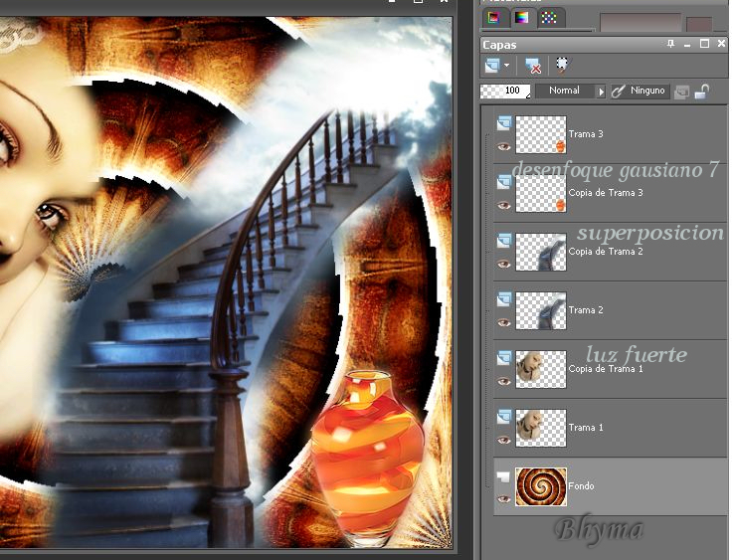The width and height of the screenshot is (732, 560).
Task: Click background layer type icon of Fondo
Action: (503, 476)
